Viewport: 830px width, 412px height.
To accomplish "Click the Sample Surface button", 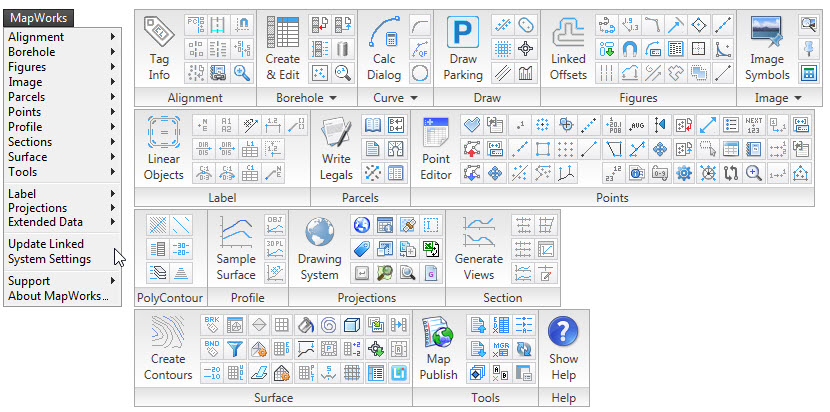I will [x=236, y=248].
